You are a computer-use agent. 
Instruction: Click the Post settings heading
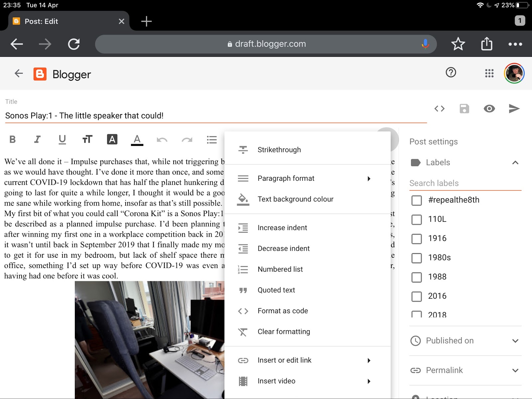(434, 142)
